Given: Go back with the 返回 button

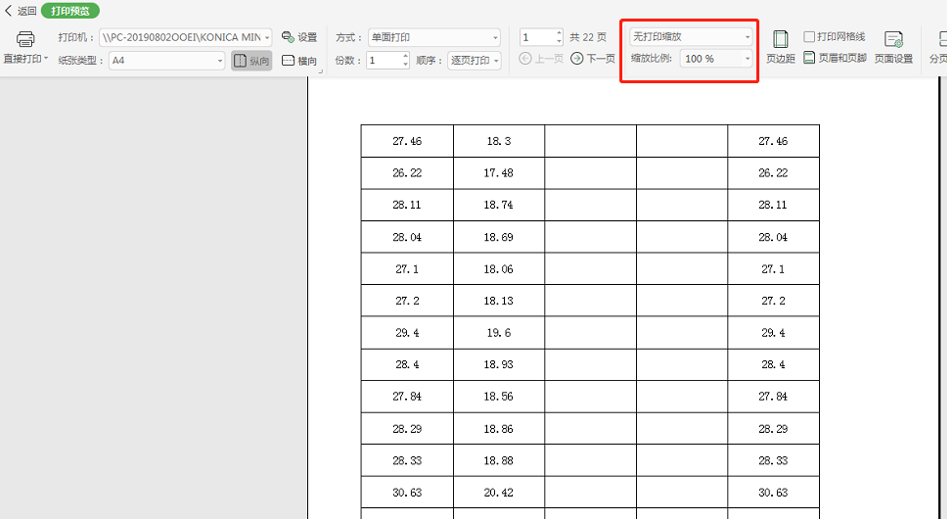Looking at the screenshot, I should coord(21,11).
